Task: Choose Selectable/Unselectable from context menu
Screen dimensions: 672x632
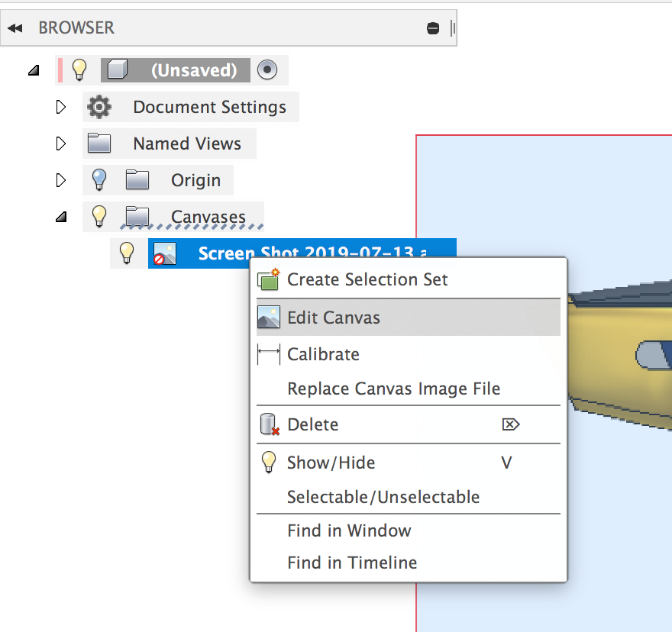Action: (408, 497)
